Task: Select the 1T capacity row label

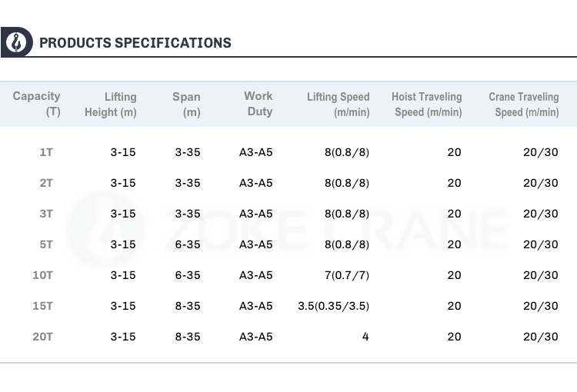Action: (x=46, y=152)
